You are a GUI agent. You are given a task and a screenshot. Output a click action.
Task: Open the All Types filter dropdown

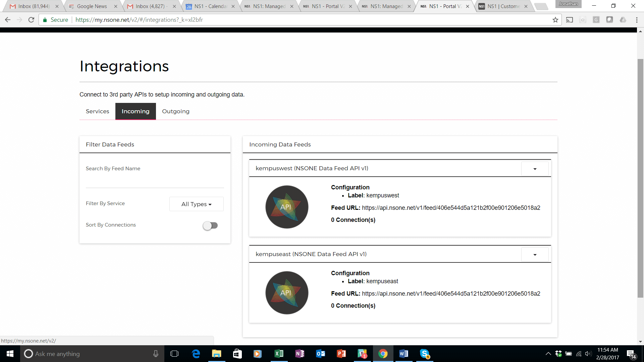tap(196, 204)
